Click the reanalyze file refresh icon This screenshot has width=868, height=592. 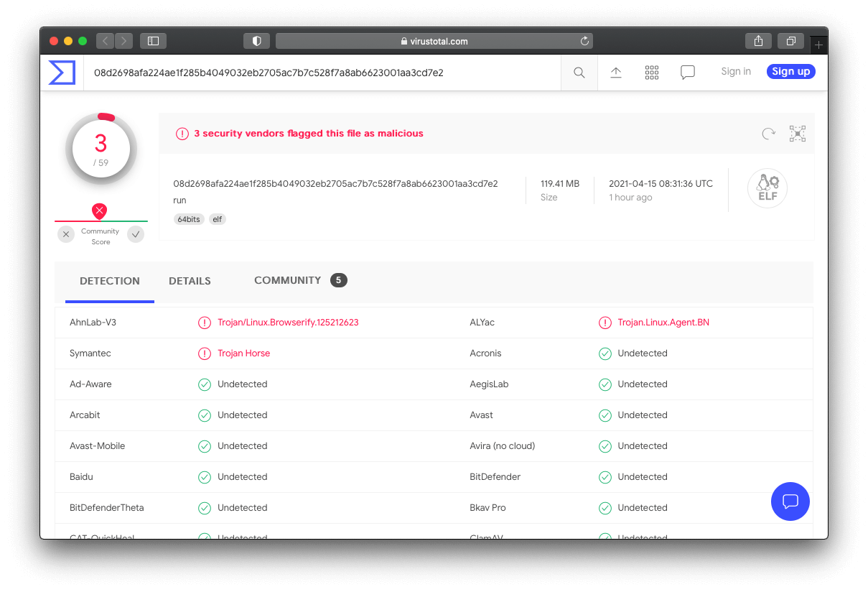769,133
